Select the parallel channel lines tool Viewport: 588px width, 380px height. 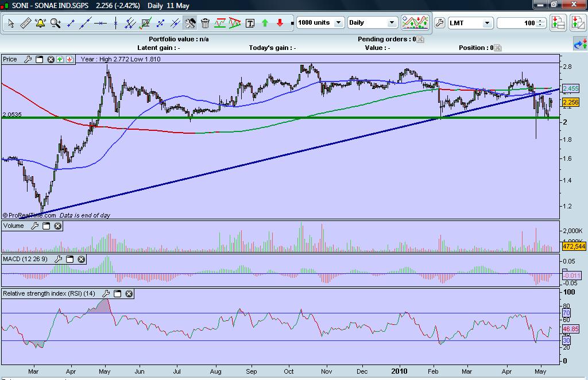130,23
